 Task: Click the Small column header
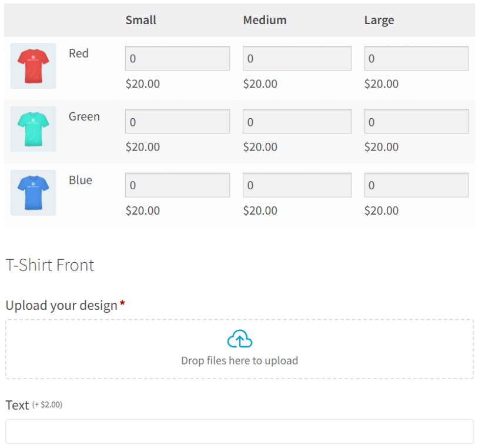[x=140, y=19]
